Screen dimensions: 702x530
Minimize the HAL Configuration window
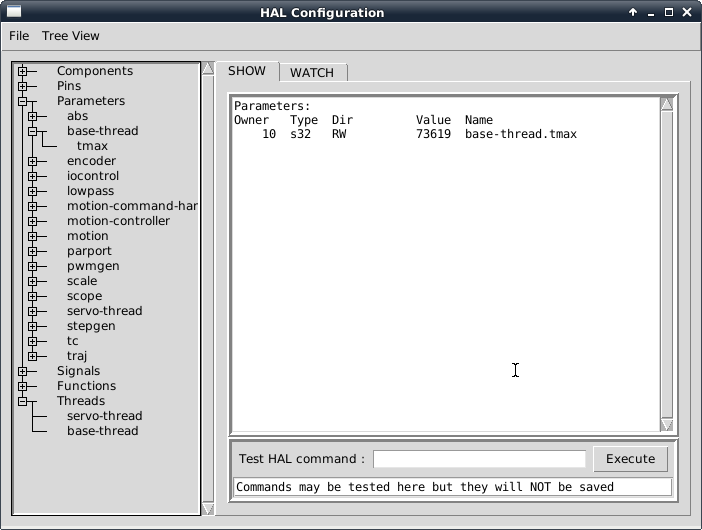point(651,13)
